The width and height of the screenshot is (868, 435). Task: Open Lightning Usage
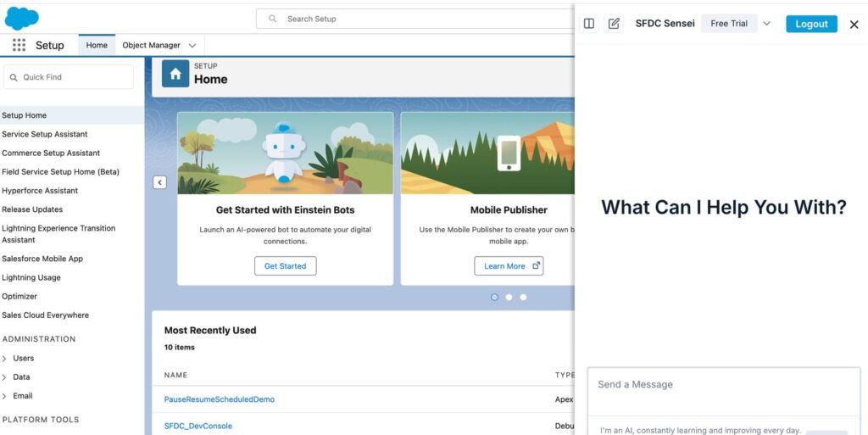31,277
